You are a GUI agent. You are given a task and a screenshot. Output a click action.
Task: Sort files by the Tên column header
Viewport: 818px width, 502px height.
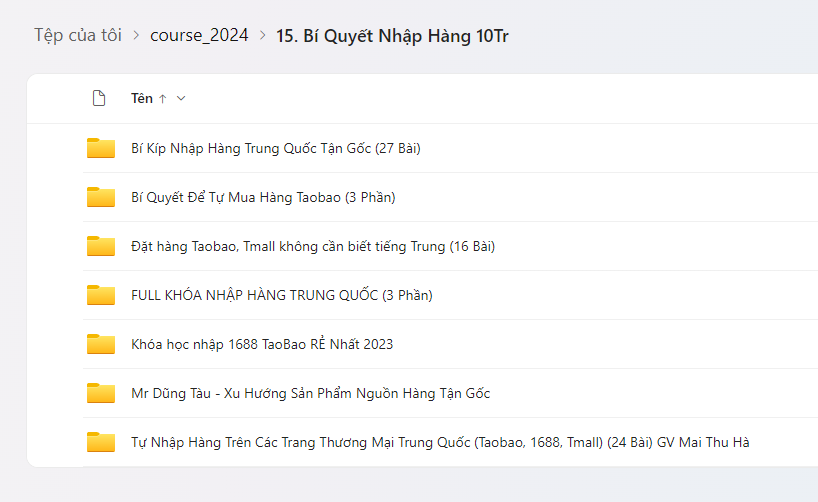tap(142, 99)
